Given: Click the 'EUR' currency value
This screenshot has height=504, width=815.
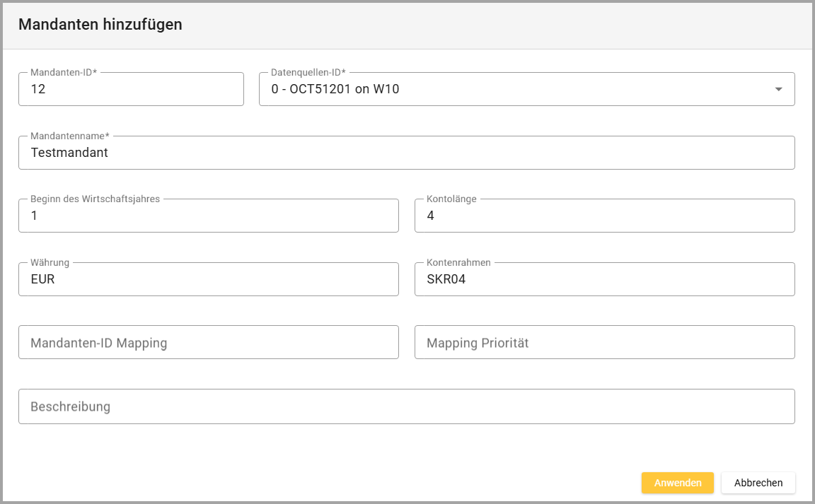Looking at the screenshot, I should 42,280.
